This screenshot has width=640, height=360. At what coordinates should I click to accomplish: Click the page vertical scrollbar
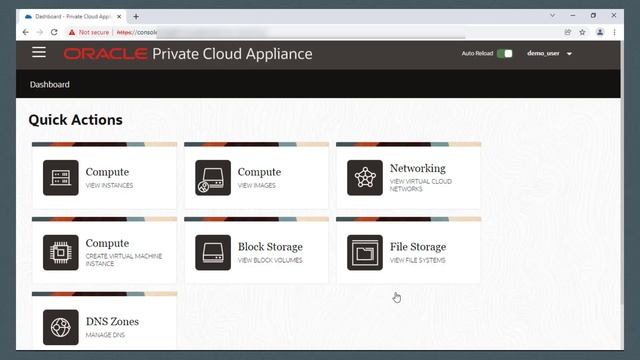(x=622, y=171)
